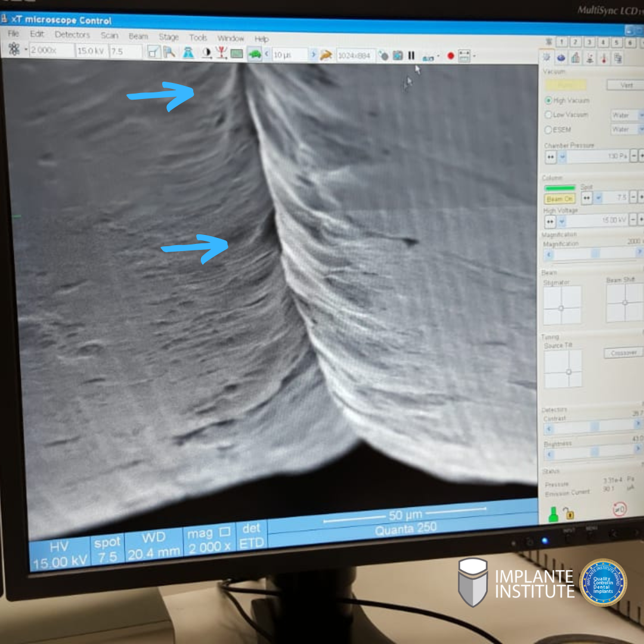Select the High Vacuum radio button

pos(549,100)
